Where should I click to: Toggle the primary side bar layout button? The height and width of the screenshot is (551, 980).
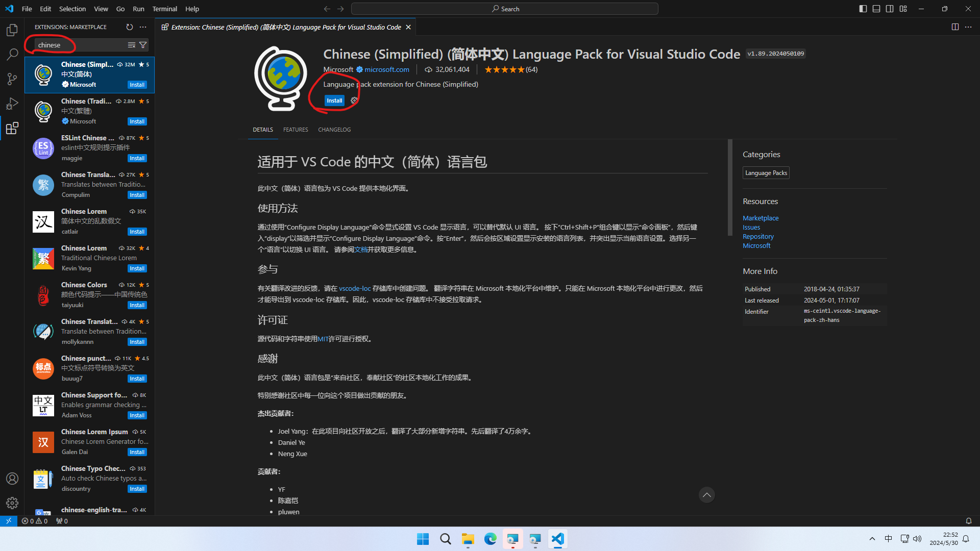point(863,9)
